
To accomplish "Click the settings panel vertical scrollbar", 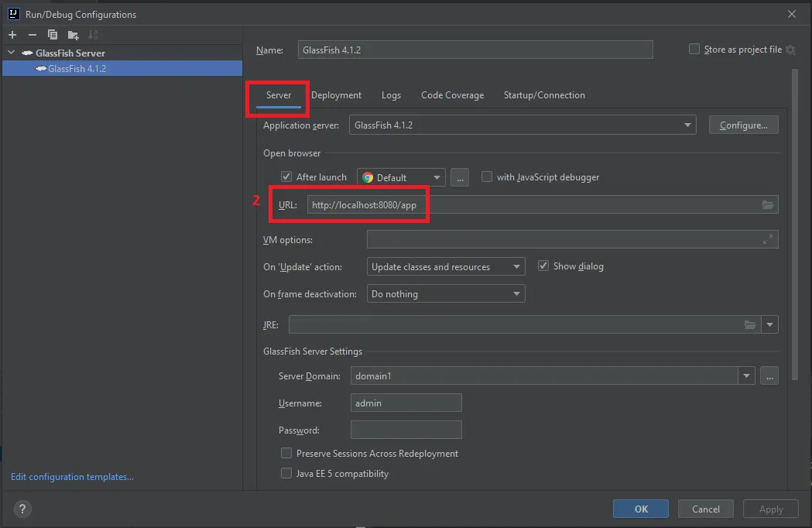I will click(x=795, y=224).
